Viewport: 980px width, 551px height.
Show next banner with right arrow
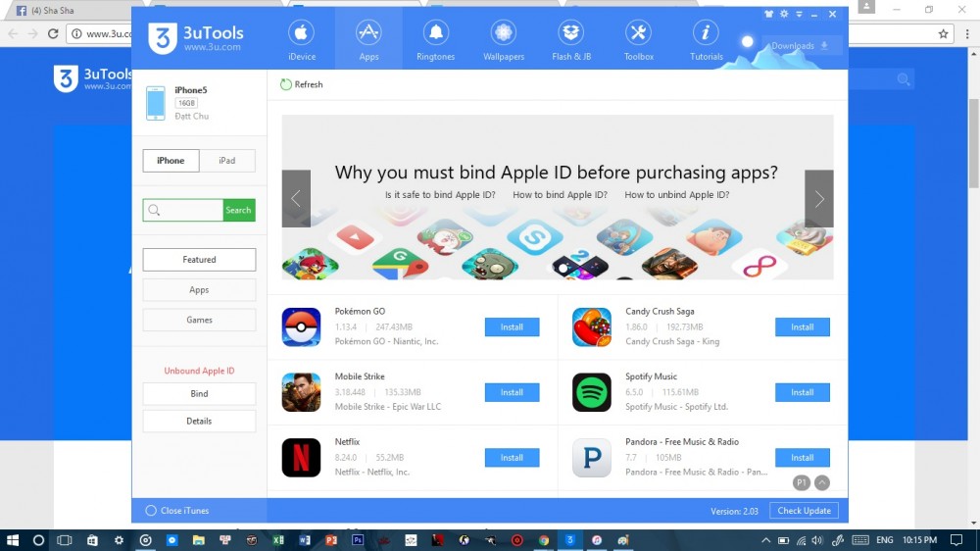pos(818,199)
